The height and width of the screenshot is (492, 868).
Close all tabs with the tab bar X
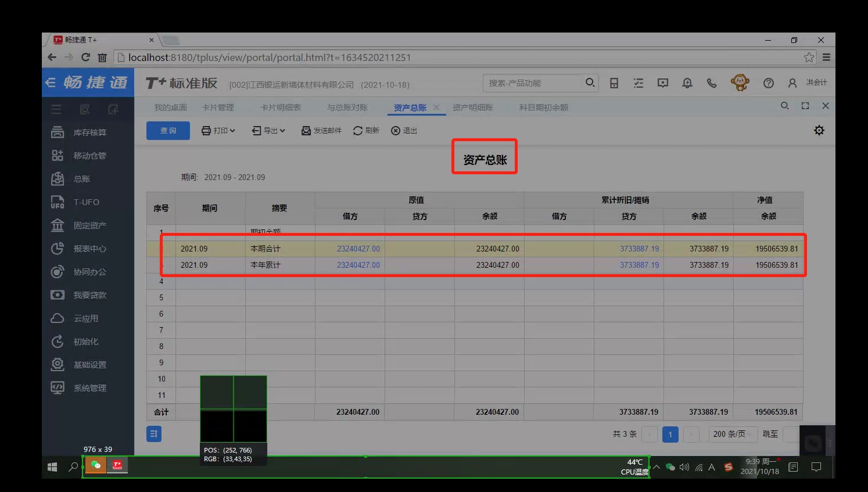point(826,106)
